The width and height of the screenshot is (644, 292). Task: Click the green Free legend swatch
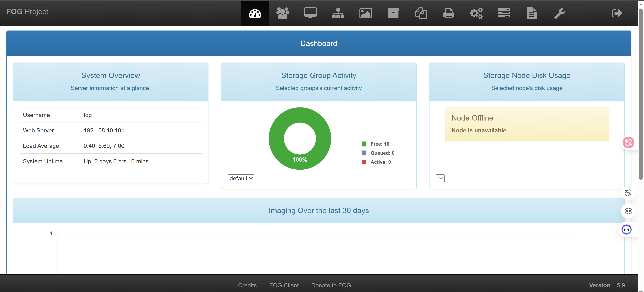point(364,144)
